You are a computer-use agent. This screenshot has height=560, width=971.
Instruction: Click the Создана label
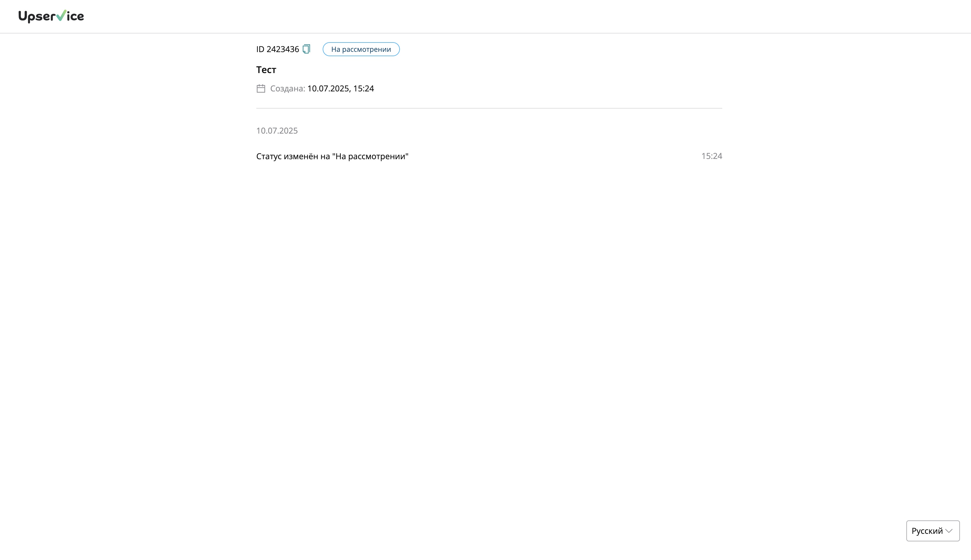(287, 88)
